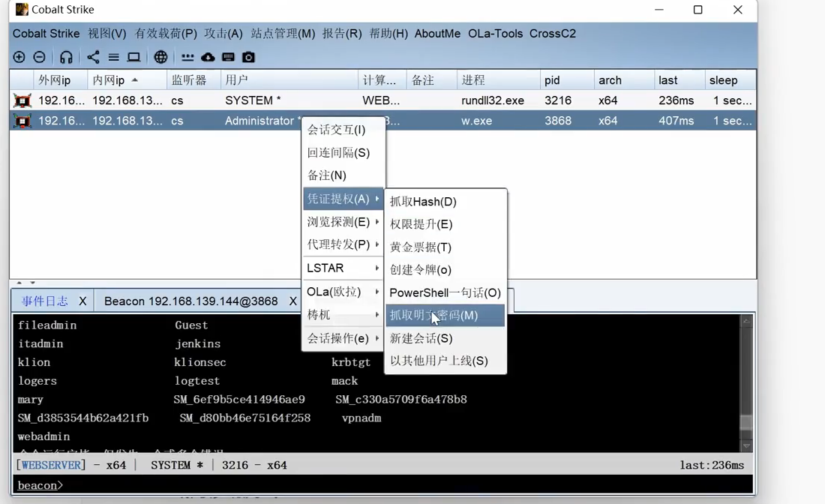This screenshot has width=825, height=504.
Task: Sort by the last column header
Action: point(679,80)
